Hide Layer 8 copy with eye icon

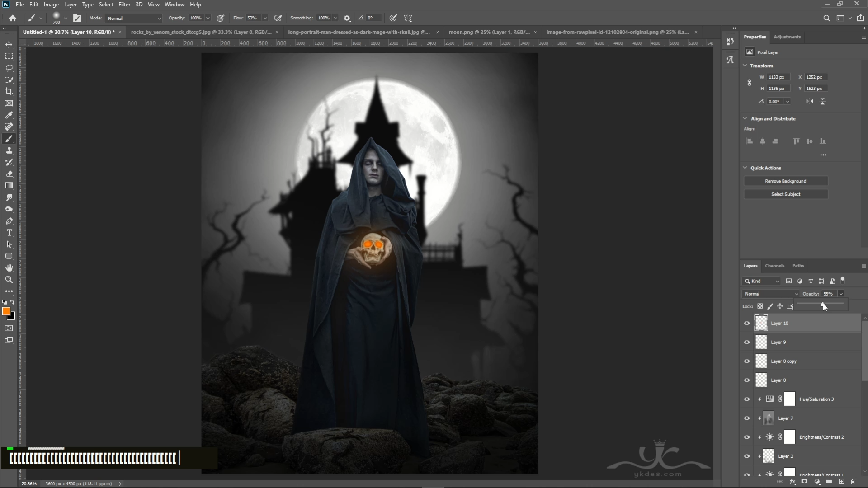[747, 361]
